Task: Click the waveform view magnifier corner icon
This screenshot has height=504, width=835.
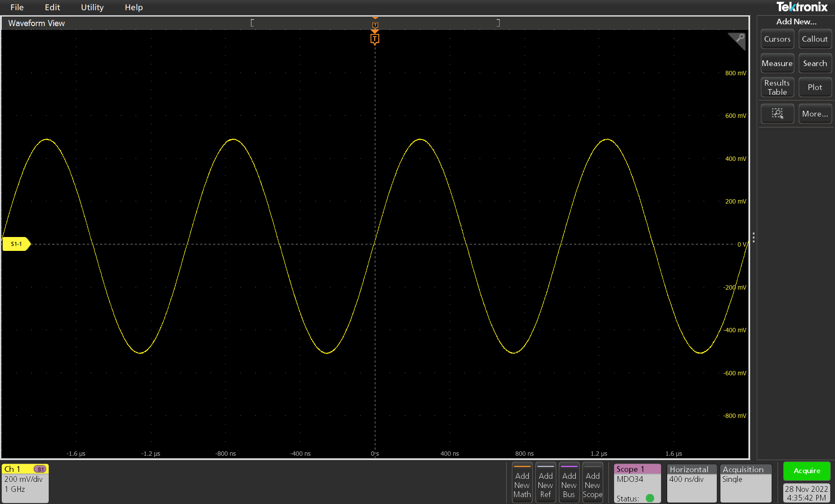Action: (x=738, y=40)
